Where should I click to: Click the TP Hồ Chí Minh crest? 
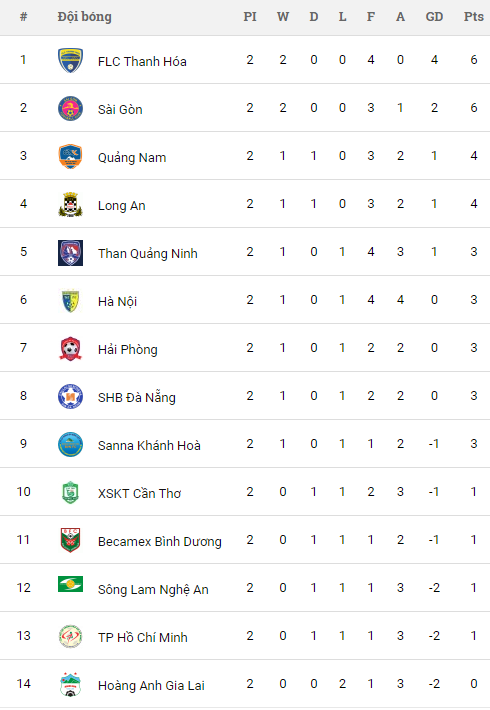click(70, 636)
